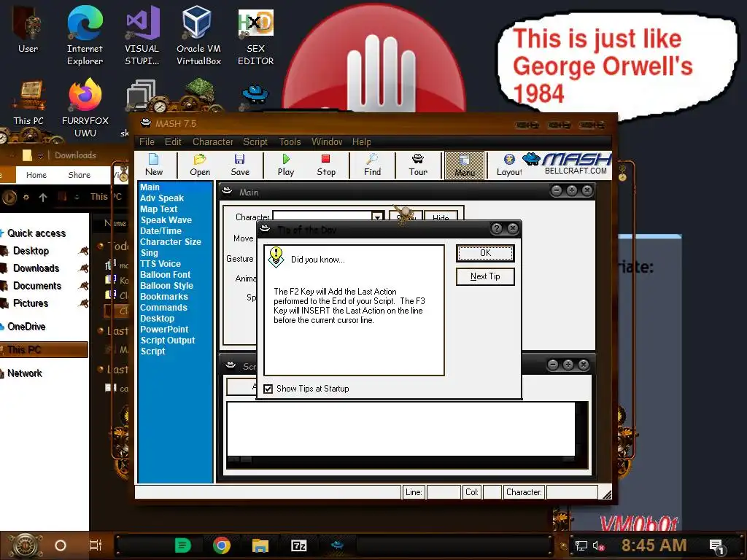Viewport: 747px width, 560px height.
Task: Select Pictures in Explorer sidebar
Action: pyautogui.click(x=31, y=303)
